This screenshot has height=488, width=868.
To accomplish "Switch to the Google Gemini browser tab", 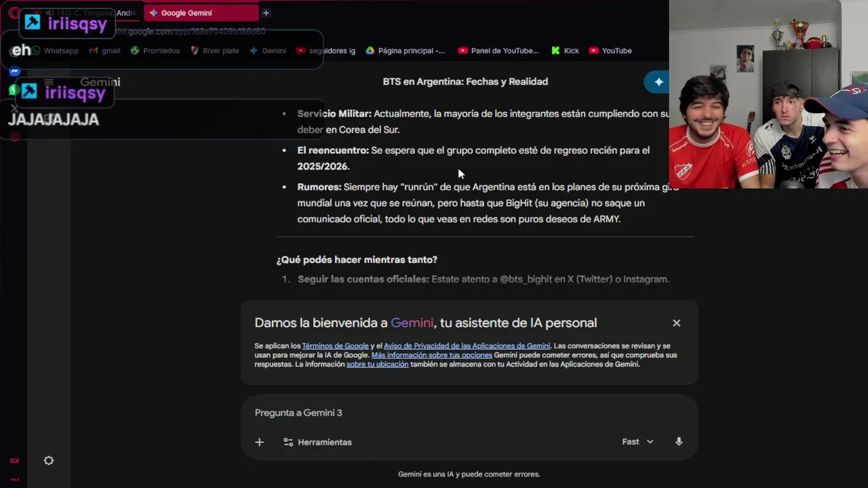I will 201,13.
